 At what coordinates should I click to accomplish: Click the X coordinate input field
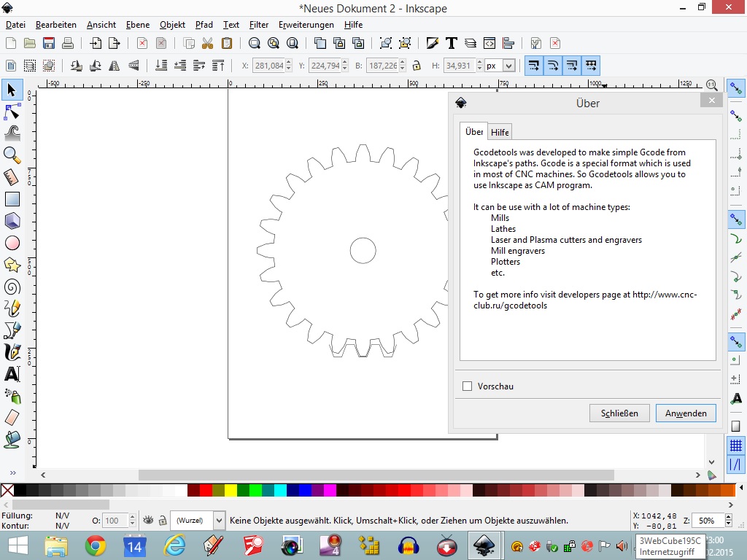coord(267,66)
